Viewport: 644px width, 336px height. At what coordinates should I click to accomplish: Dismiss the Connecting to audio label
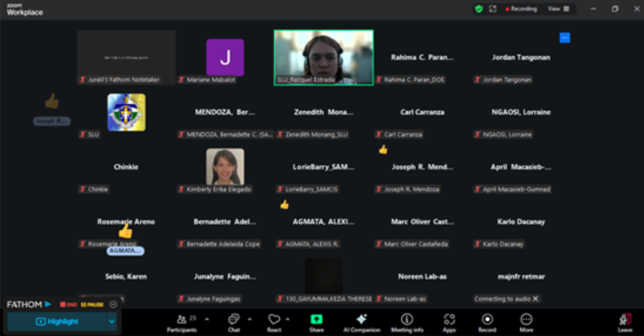(x=535, y=299)
